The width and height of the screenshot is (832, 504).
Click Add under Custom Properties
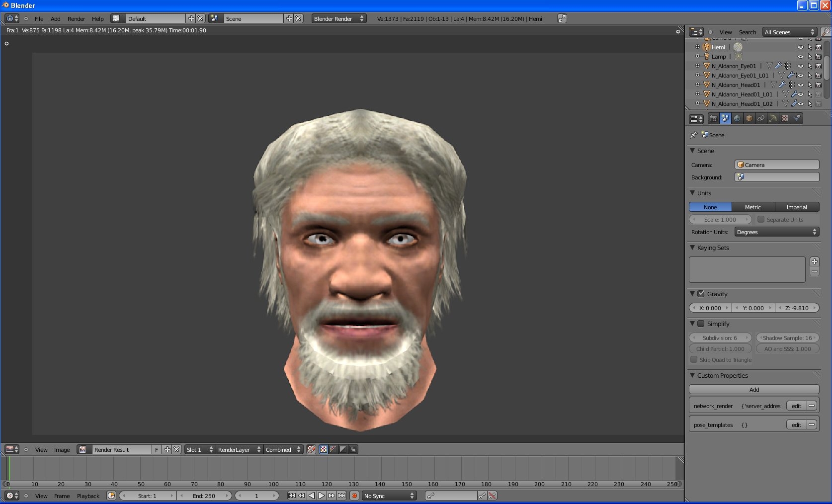[753, 390]
